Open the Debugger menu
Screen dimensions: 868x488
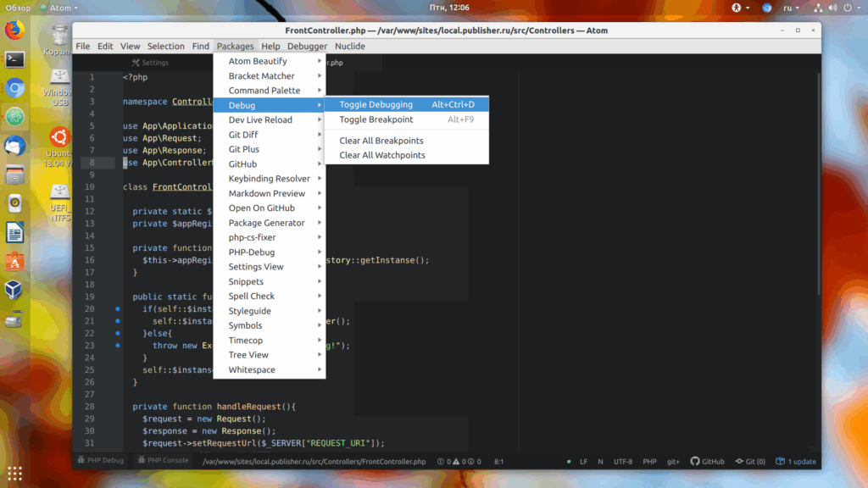(x=307, y=47)
